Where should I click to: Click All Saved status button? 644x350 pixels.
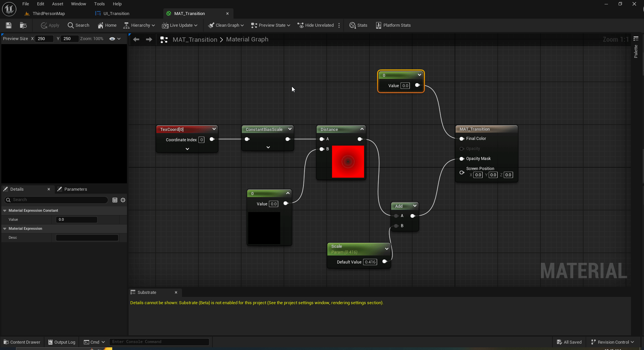[569, 342]
